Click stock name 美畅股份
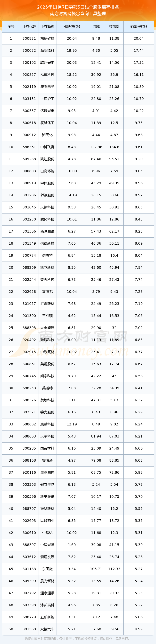Viewport: 156px width, 644px height. coord(47,364)
